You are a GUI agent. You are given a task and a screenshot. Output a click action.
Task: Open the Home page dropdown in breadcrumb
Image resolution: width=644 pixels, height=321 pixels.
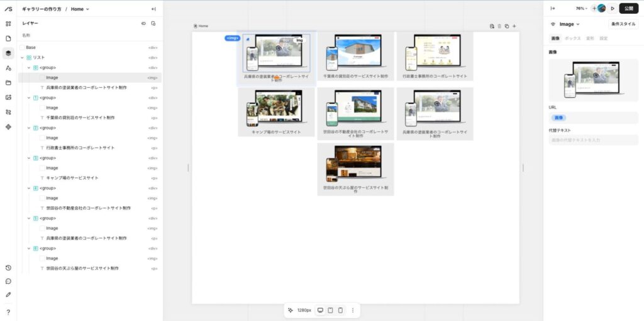click(80, 9)
